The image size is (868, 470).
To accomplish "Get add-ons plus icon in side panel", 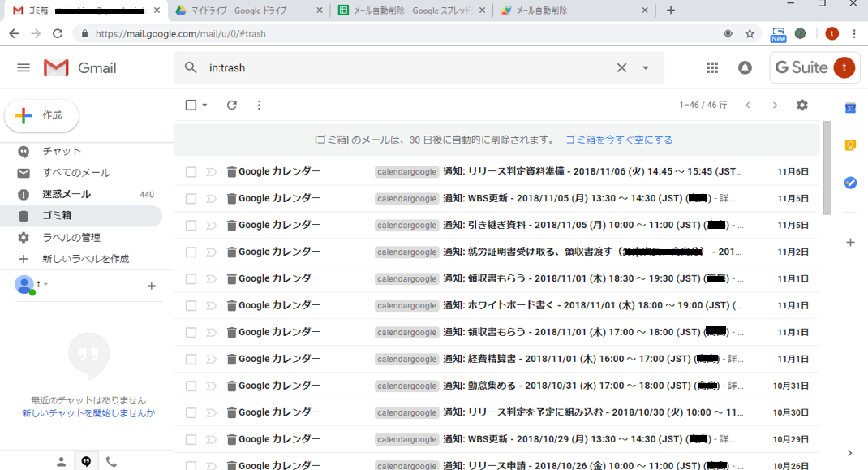I will (x=850, y=242).
